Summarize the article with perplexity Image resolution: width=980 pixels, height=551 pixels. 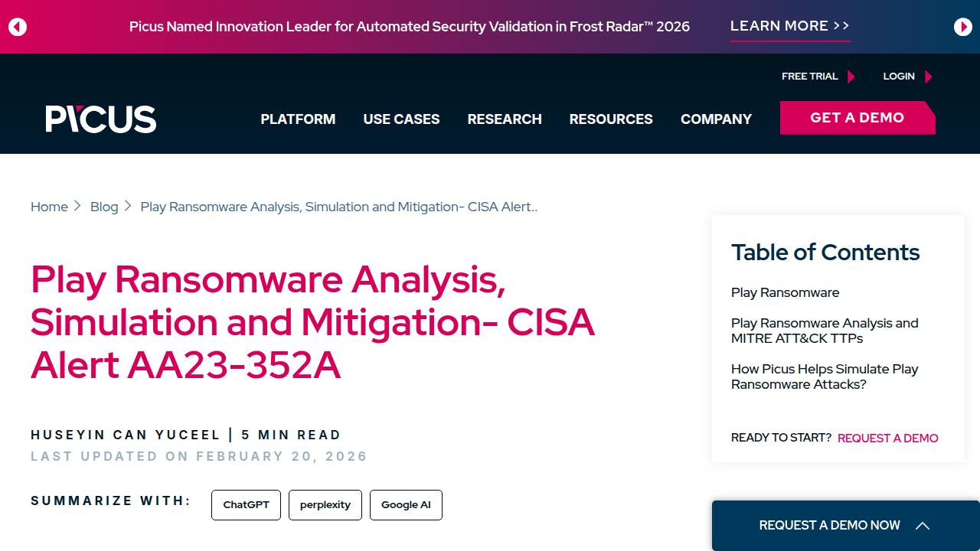[x=325, y=505]
